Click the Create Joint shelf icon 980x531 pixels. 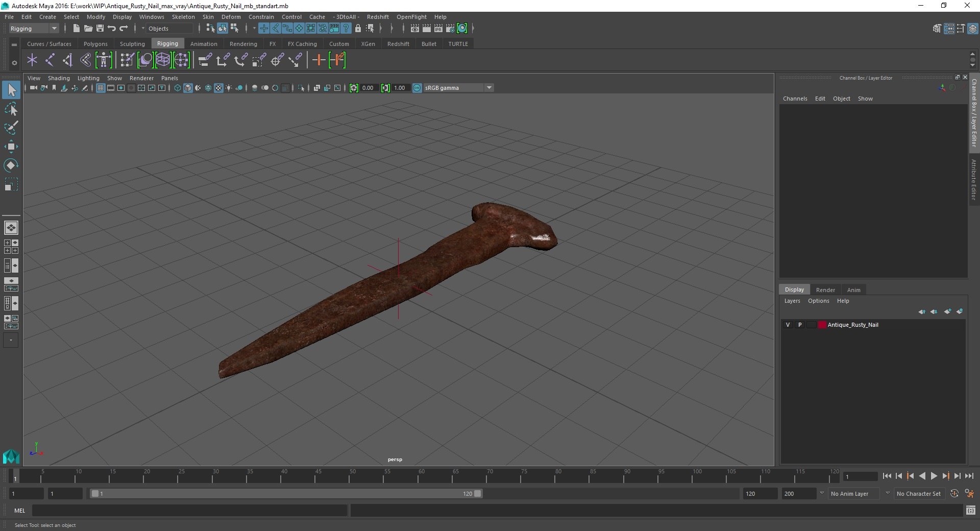(50, 60)
